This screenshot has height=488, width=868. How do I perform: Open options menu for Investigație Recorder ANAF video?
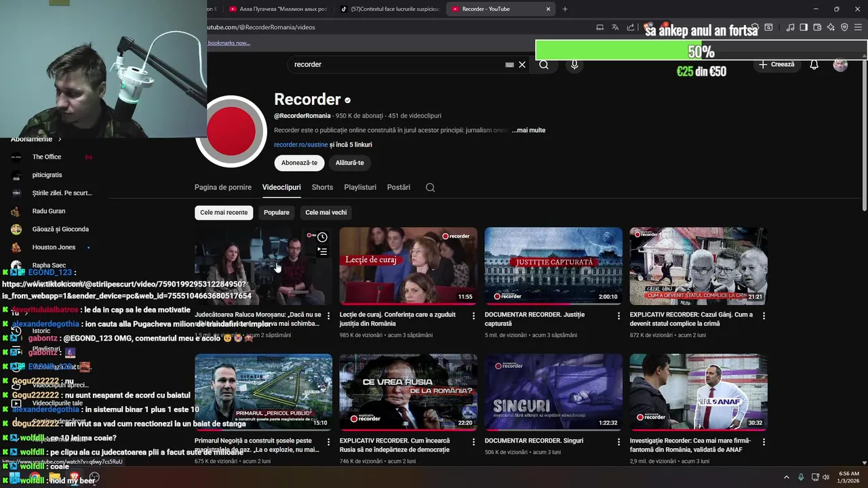point(764,442)
